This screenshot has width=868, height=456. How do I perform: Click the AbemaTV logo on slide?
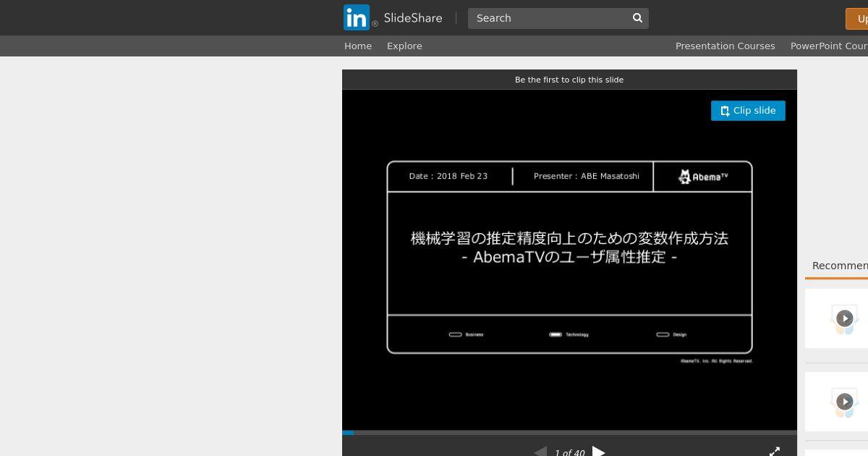pos(703,176)
